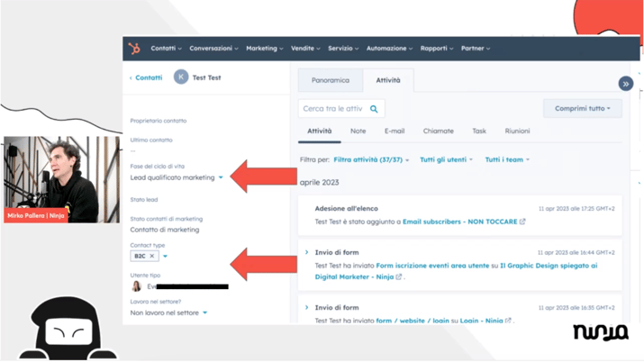This screenshot has height=362, width=644.
Task: Open external link icon after NON TOCCARE
Action: point(522,222)
